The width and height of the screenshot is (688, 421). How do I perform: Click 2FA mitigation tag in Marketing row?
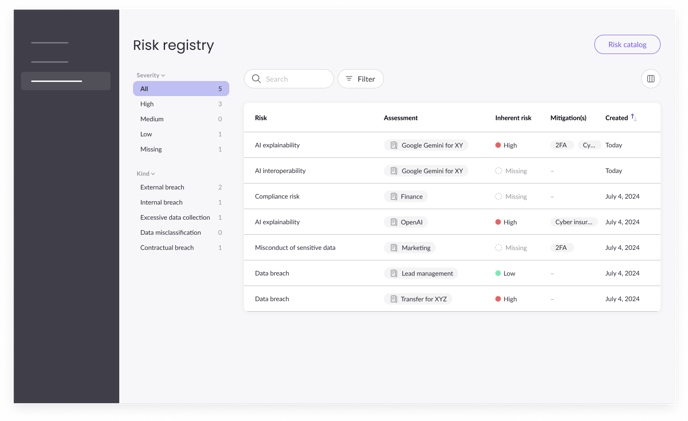[x=561, y=248]
